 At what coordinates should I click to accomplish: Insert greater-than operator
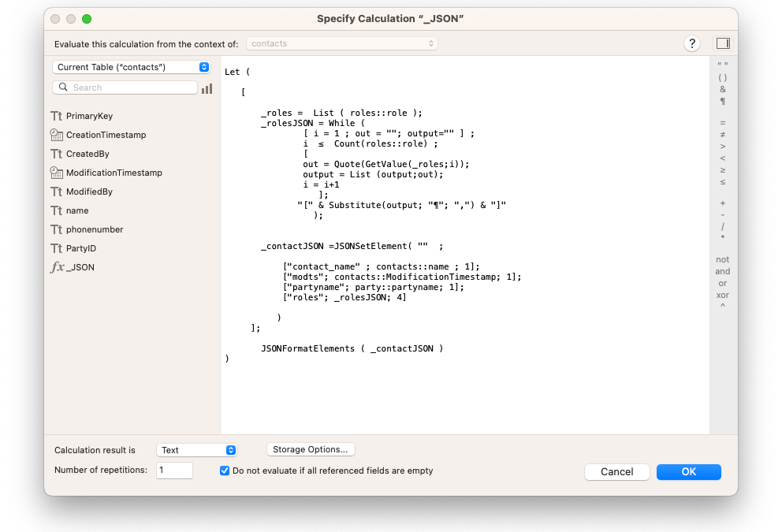click(723, 147)
